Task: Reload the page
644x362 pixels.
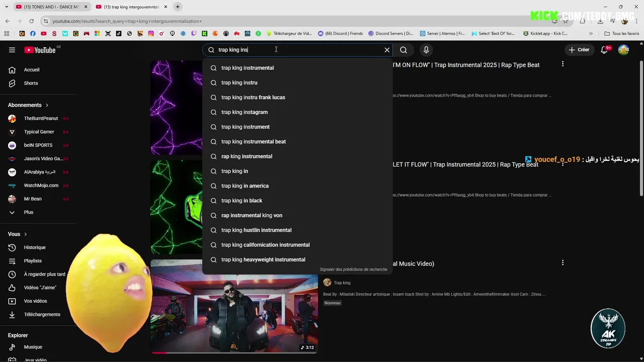Action: pos(31,21)
